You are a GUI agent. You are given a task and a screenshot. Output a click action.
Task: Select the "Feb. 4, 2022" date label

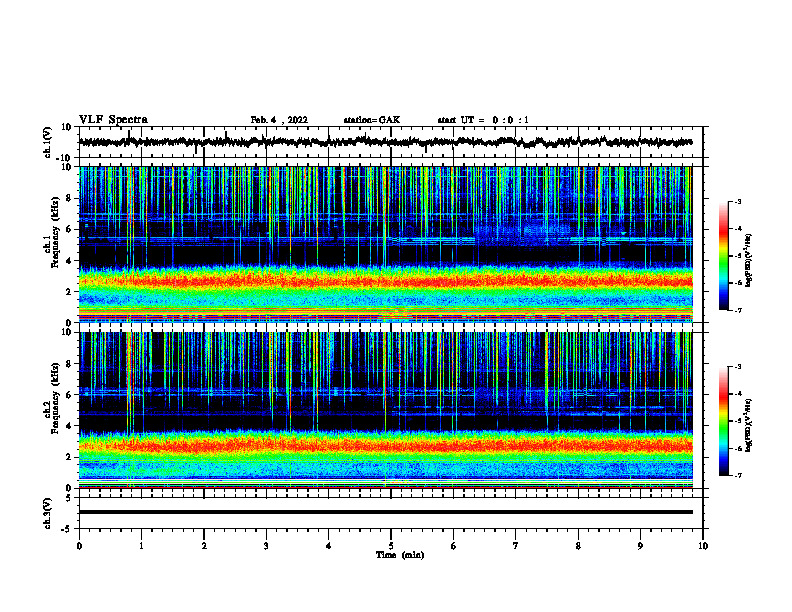[x=279, y=120]
